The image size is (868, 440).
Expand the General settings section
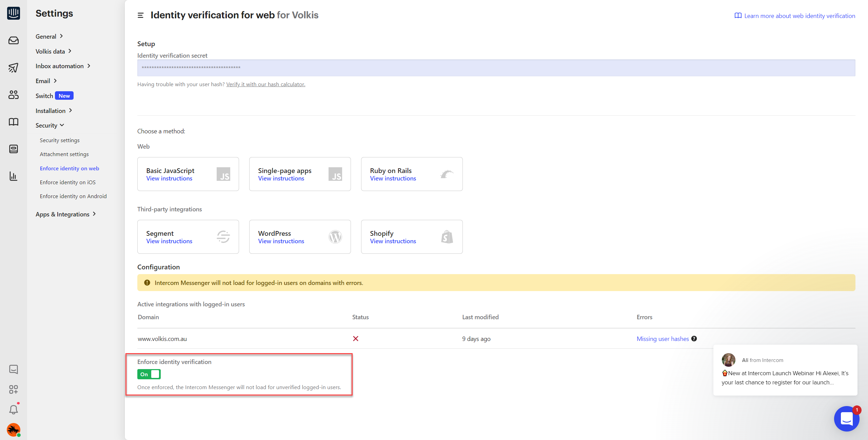(50, 36)
